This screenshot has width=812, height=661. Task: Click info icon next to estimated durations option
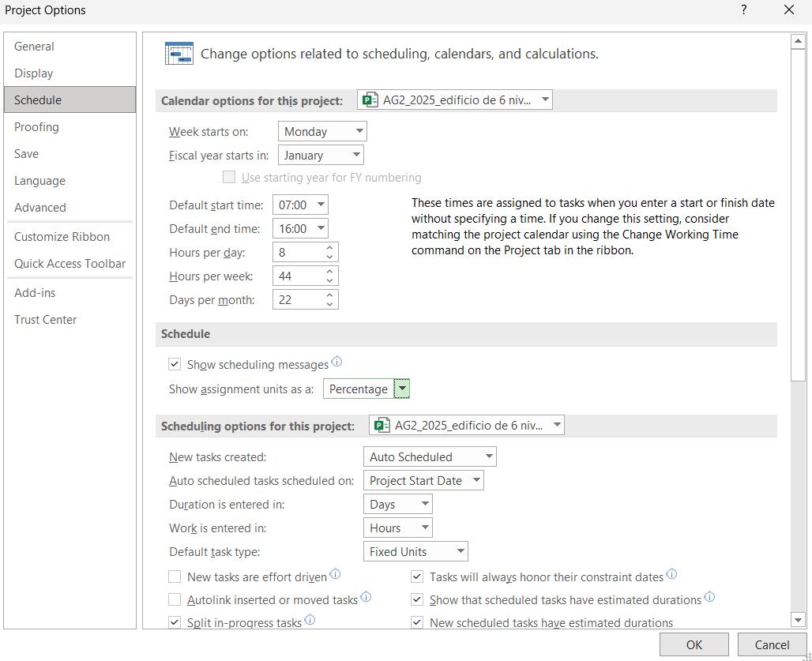(x=709, y=598)
